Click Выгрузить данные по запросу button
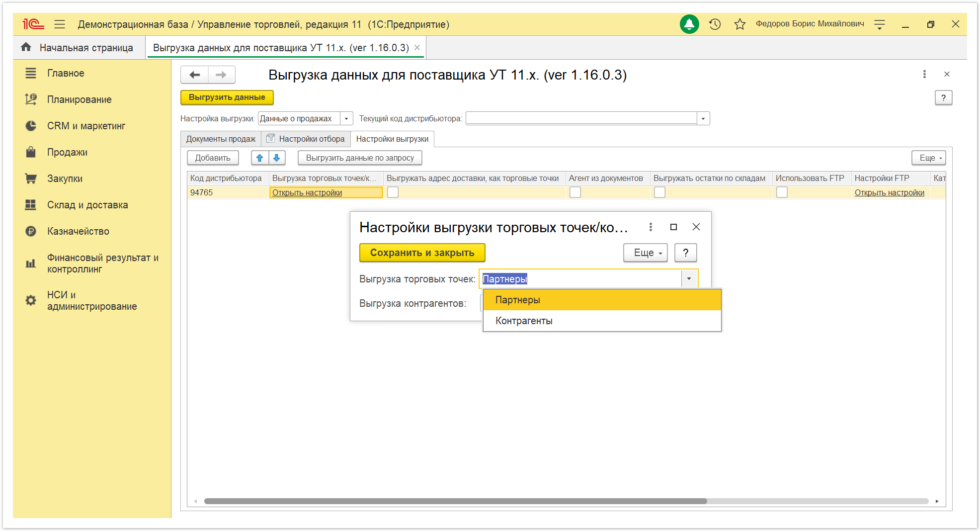This screenshot has height=531, width=980. [x=360, y=158]
